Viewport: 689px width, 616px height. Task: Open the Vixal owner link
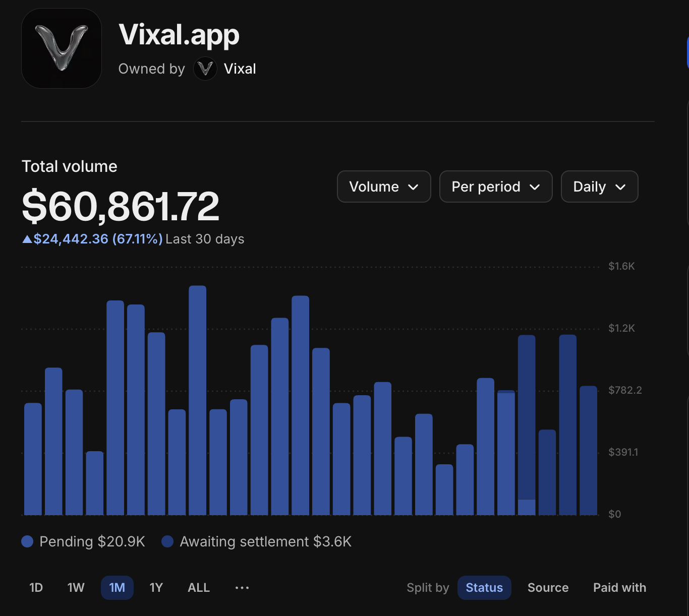[x=240, y=69]
